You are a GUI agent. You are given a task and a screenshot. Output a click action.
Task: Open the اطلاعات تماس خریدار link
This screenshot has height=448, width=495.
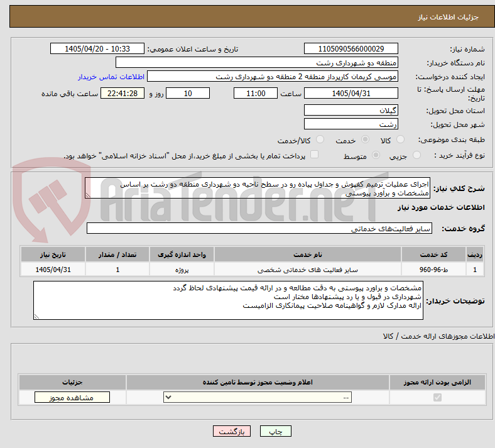pos(111,77)
